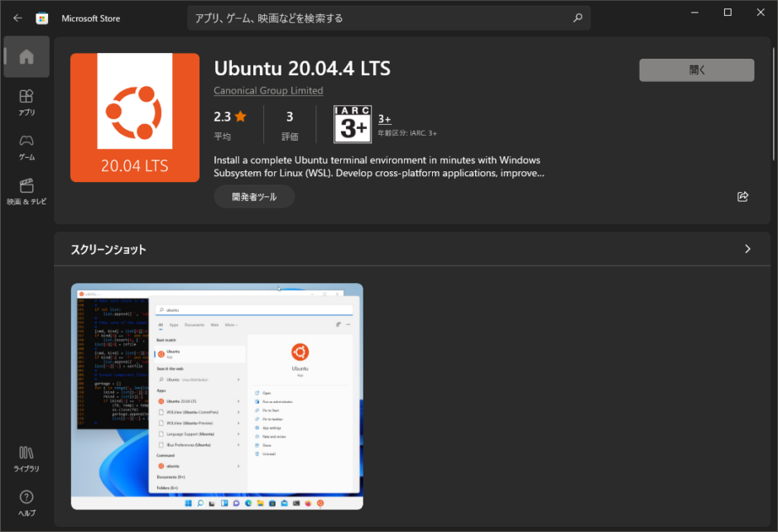Image resolution: width=778 pixels, height=532 pixels.
Task: Open the ヘルプ icon in the sidebar
Action: (x=26, y=502)
